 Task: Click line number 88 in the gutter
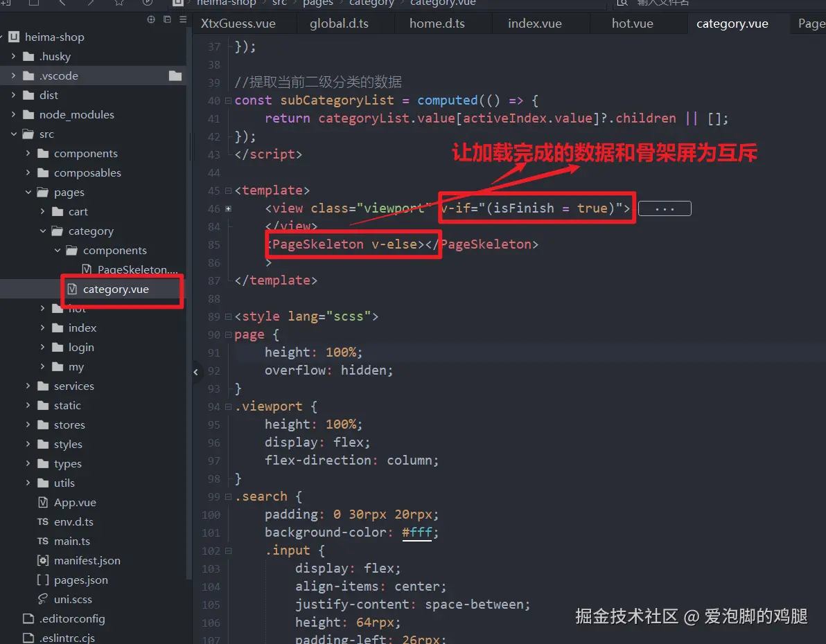[213, 298]
